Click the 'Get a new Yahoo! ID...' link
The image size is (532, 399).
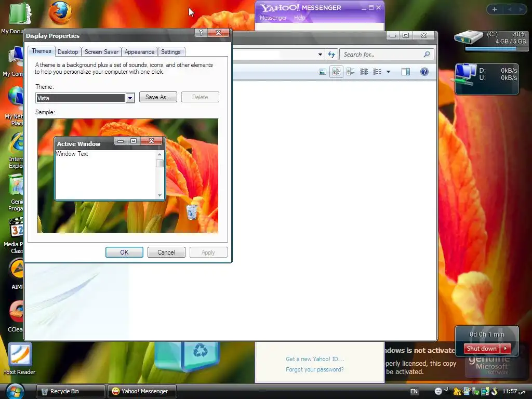[x=314, y=359]
